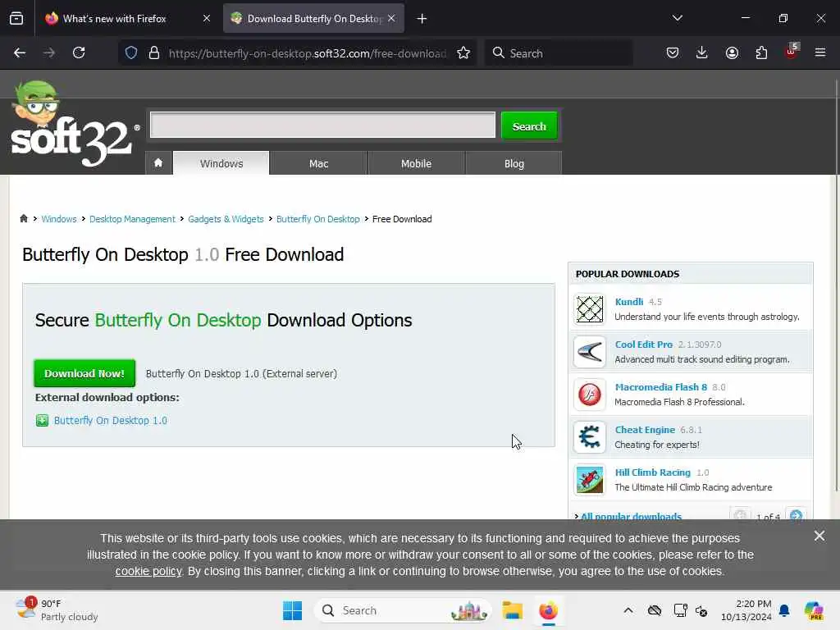Bookmark this page with star icon

(x=463, y=52)
